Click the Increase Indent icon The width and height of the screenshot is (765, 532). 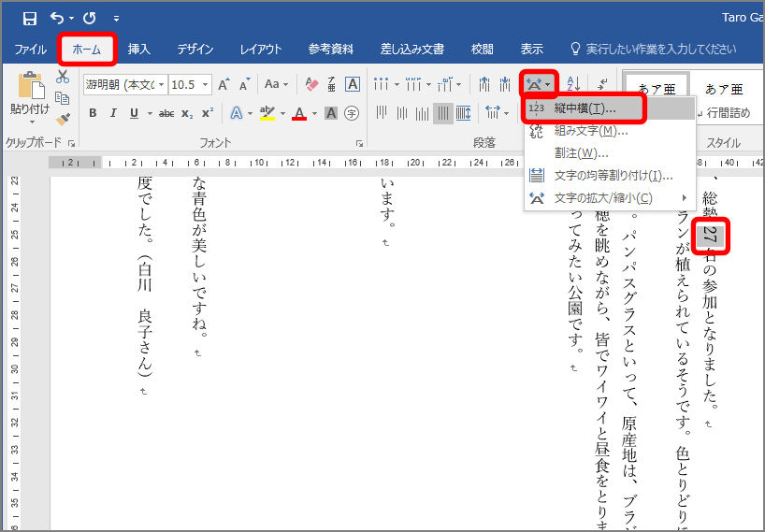point(505,84)
